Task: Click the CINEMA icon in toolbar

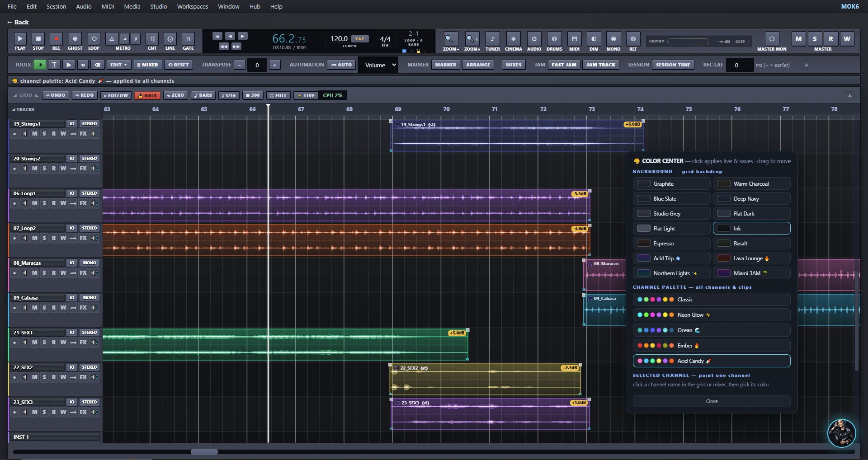Action: tap(513, 39)
